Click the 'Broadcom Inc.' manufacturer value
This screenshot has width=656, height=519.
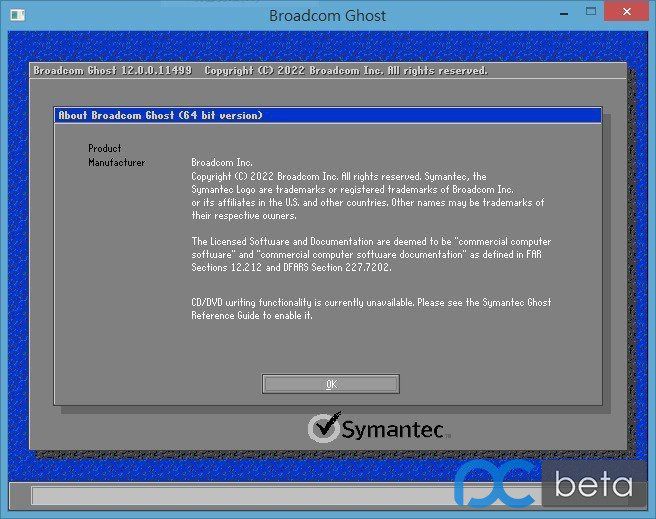pos(222,162)
